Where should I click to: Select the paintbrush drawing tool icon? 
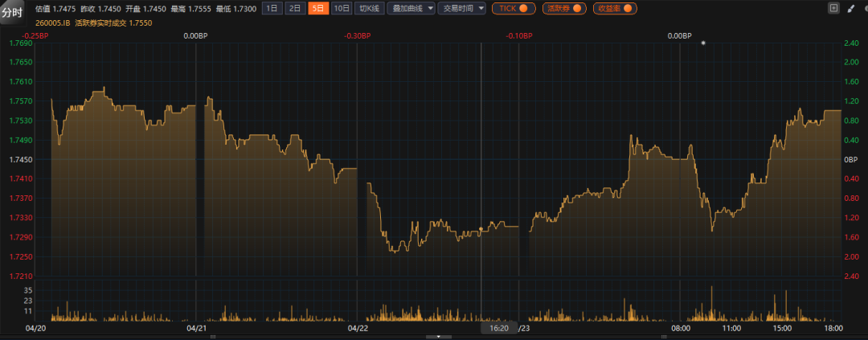coord(851,8)
